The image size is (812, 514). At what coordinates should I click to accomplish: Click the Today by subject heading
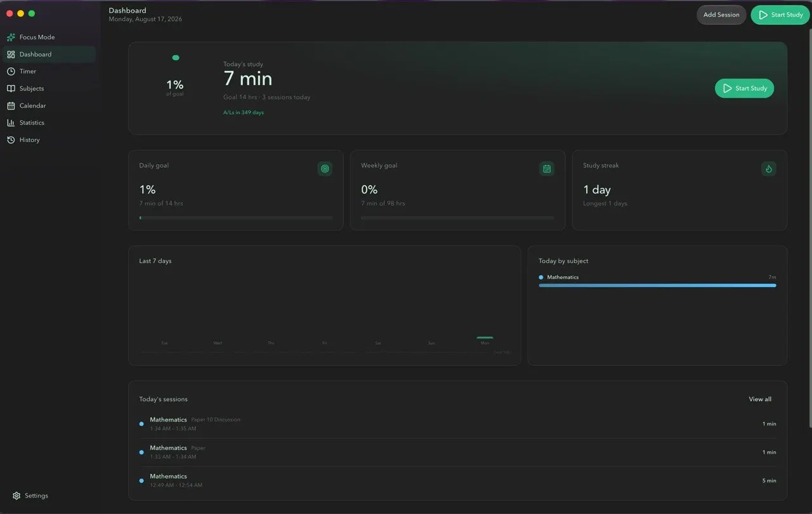pos(563,261)
